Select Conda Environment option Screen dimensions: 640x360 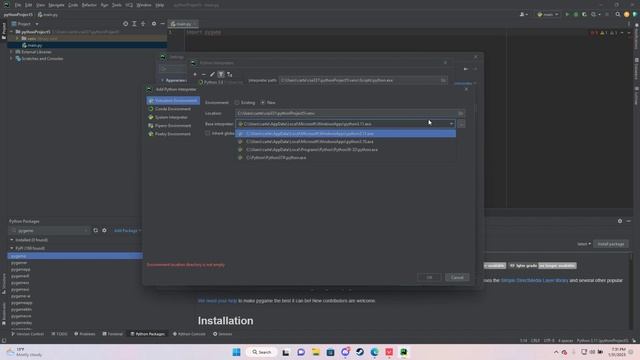[170, 109]
